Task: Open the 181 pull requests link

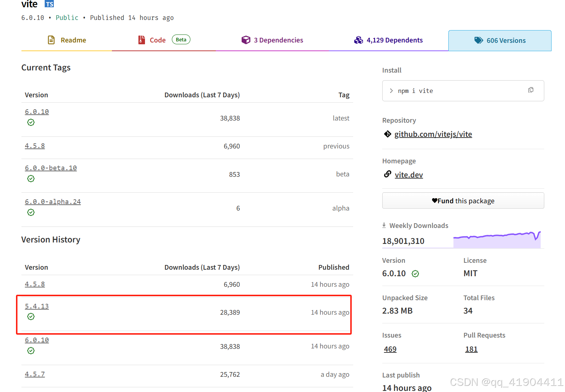Action: [471, 349]
